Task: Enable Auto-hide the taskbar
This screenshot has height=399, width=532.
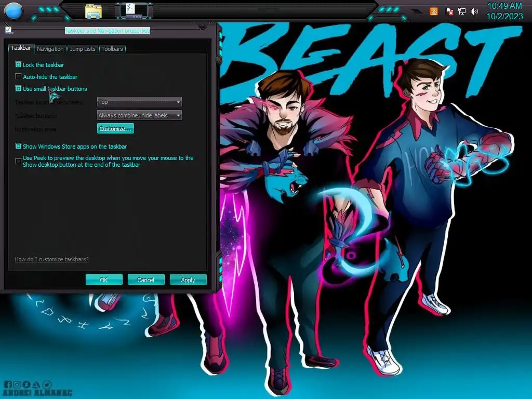Action: click(18, 77)
